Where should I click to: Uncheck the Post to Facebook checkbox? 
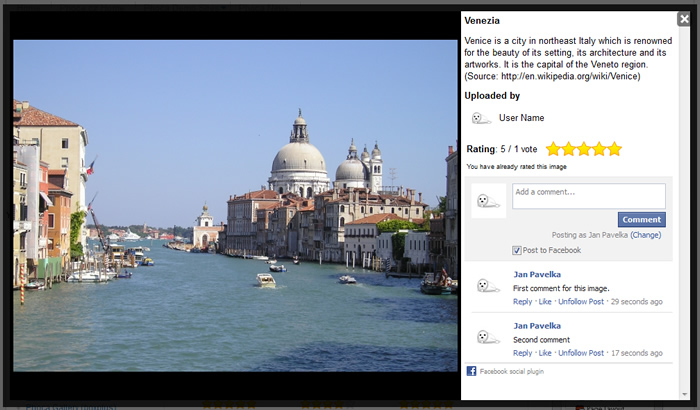point(516,250)
